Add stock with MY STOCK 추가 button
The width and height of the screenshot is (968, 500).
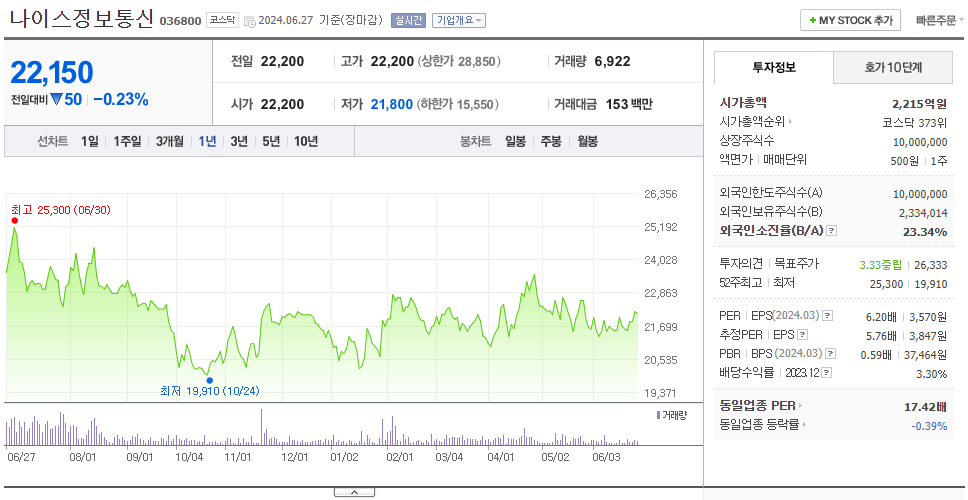point(850,20)
